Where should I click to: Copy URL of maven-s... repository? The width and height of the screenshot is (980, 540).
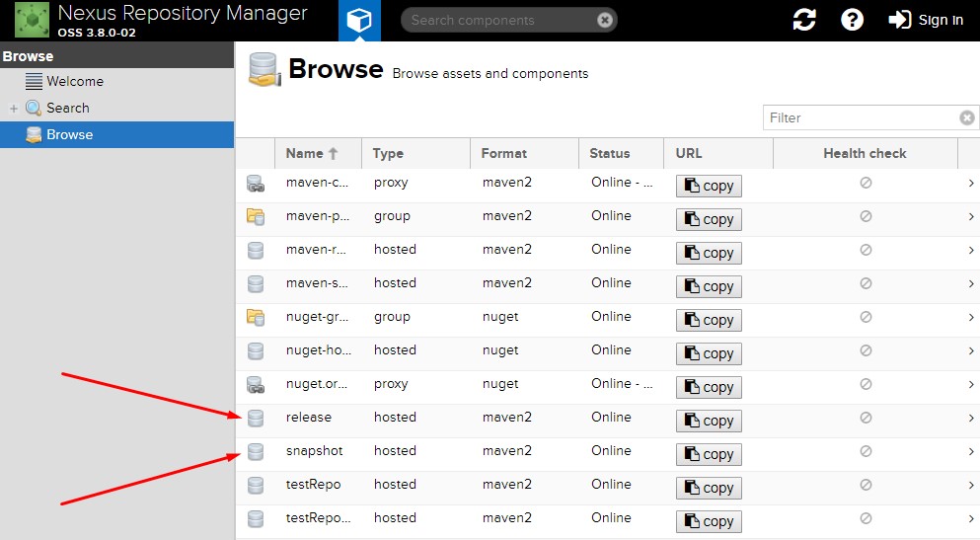pos(709,287)
